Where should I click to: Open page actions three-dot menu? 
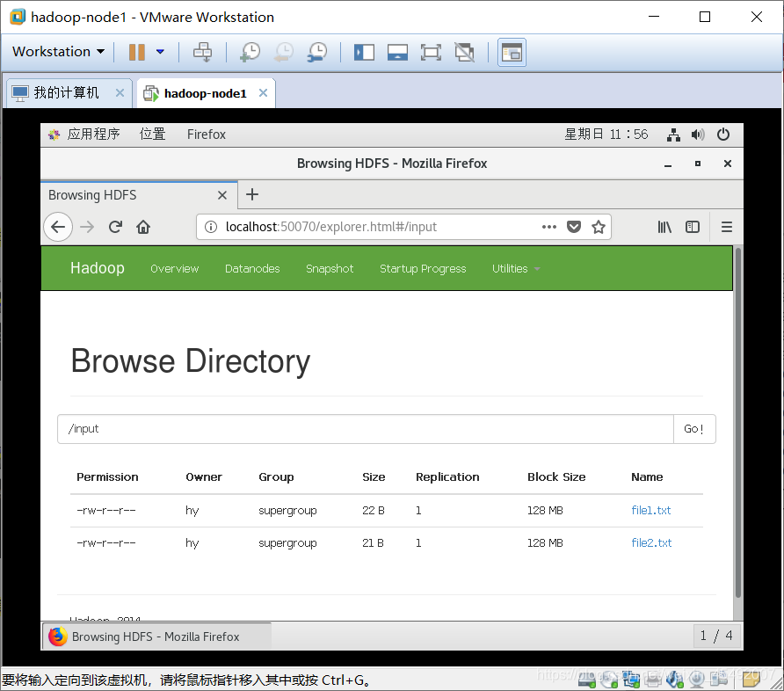tap(549, 227)
